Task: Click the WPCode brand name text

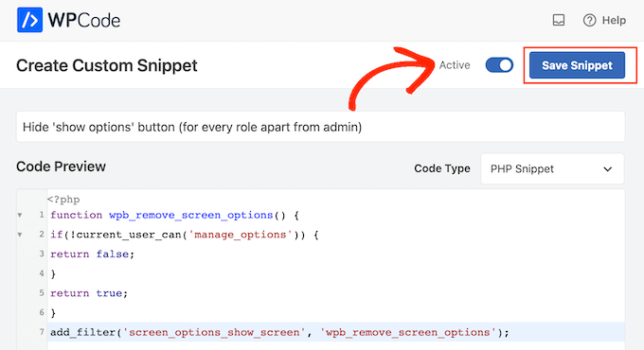Action: pyautogui.click(x=84, y=20)
